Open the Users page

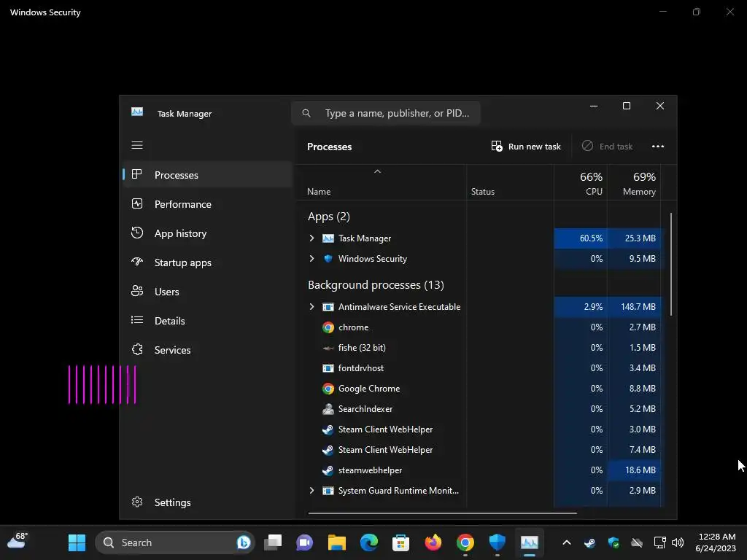click(207, 292)
